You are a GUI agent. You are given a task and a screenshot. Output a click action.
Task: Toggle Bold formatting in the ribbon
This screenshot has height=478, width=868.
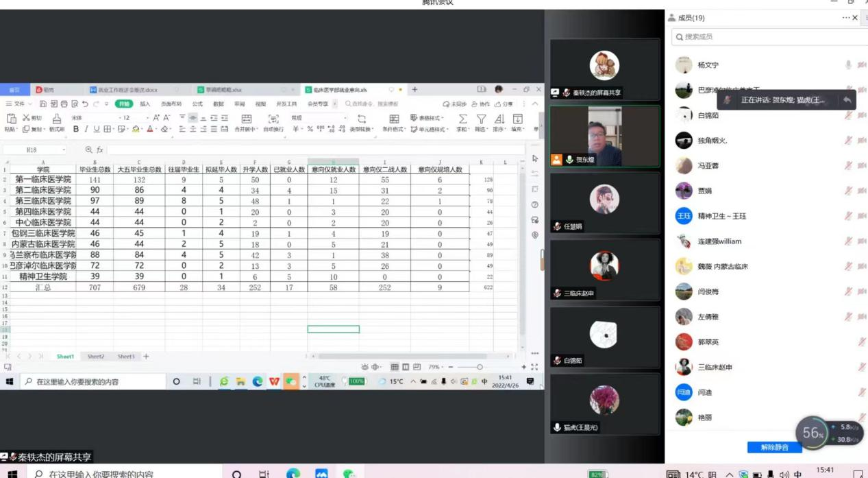[x=76, y=129]
